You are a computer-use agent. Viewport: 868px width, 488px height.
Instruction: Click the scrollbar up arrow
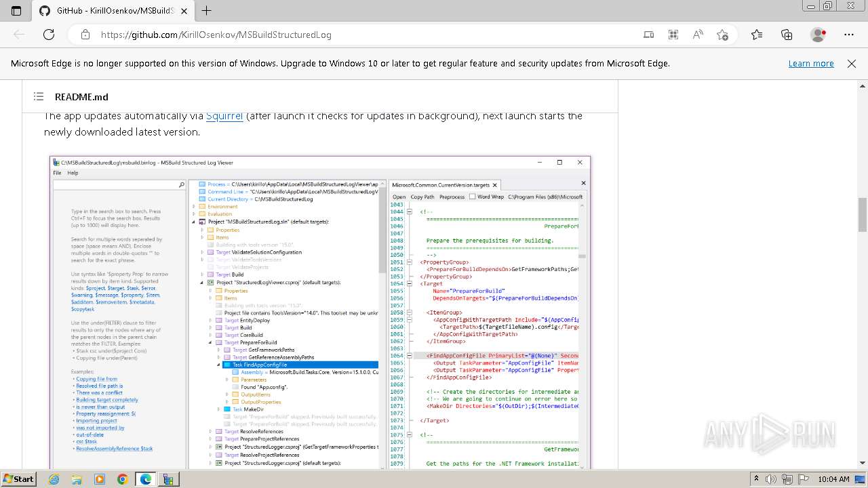tap(863, 86)
